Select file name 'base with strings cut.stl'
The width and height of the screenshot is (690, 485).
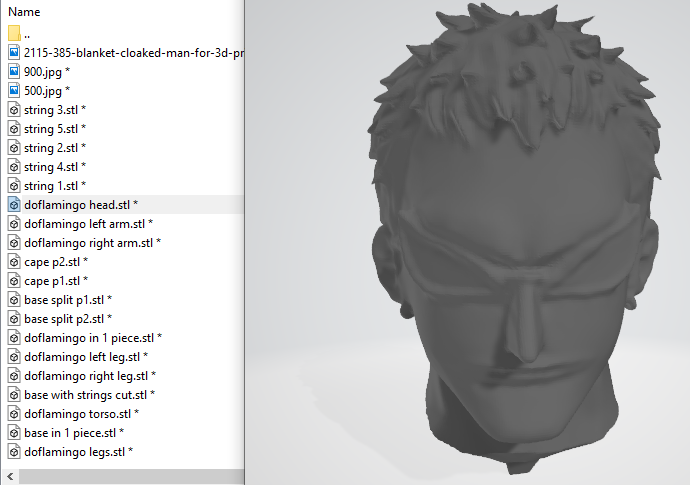tap(85, 395)
